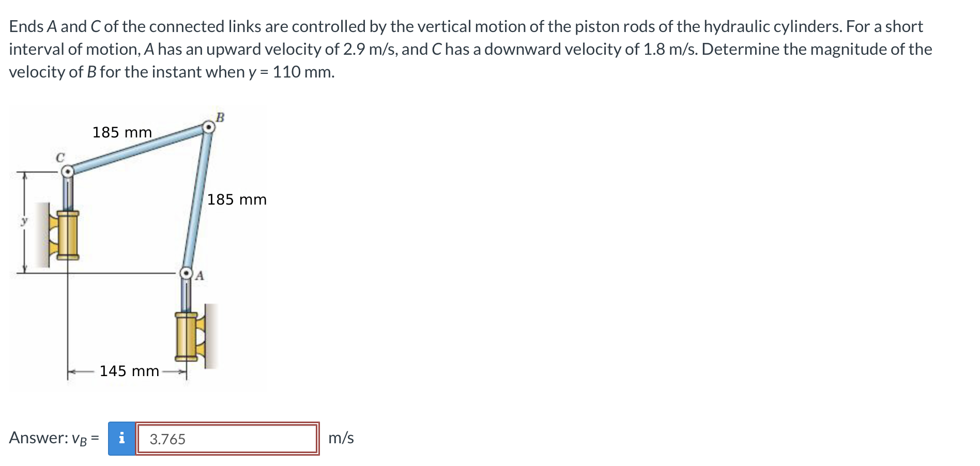
Task: Select the pin joint icon at point A
Action: pyautogui.click(x=186, y=272)
